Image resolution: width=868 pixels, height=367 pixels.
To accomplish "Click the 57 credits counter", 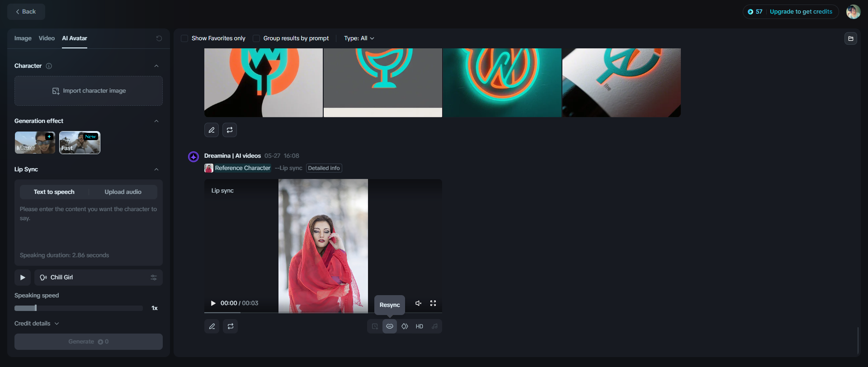I will pyautogui.click(x=755, y=12).
